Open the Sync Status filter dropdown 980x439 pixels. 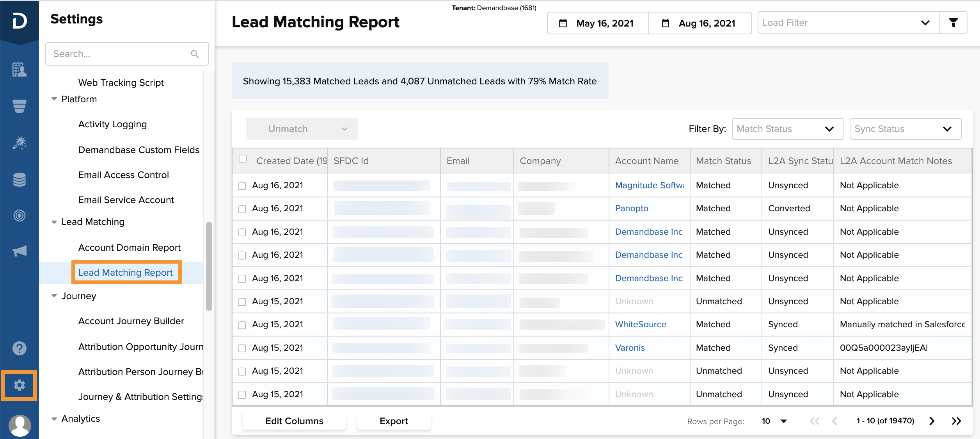905,129
